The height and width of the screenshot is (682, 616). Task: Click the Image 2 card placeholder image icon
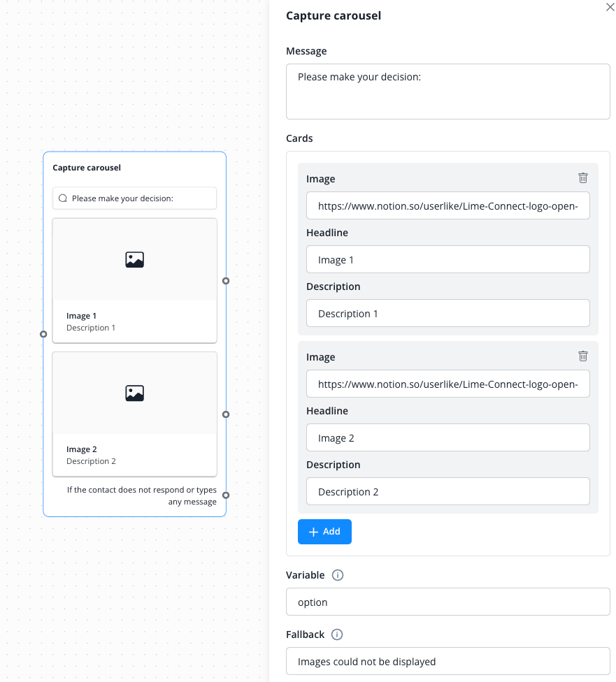[134, 393]
